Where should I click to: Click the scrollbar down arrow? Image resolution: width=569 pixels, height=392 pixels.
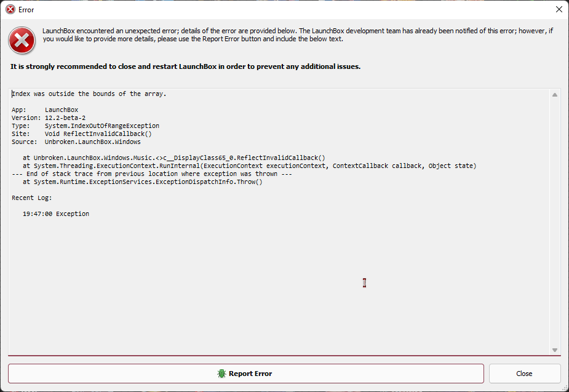point(555,350)
